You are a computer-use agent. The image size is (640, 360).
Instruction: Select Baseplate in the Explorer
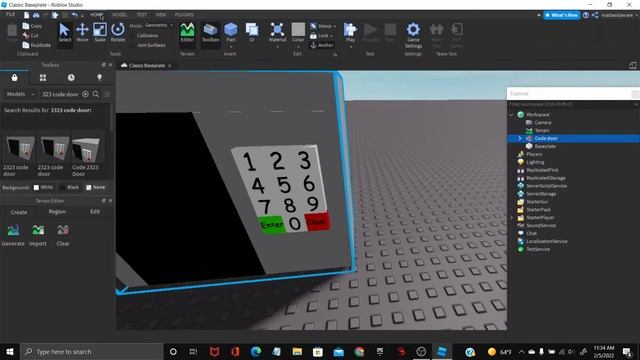pyautogui.click(x=545, y=146)
